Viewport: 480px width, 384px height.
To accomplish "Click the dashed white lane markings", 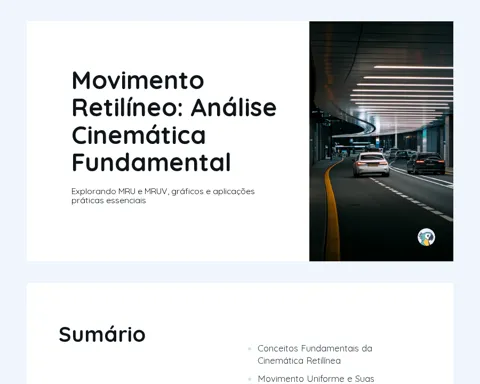I will point(413,200).
